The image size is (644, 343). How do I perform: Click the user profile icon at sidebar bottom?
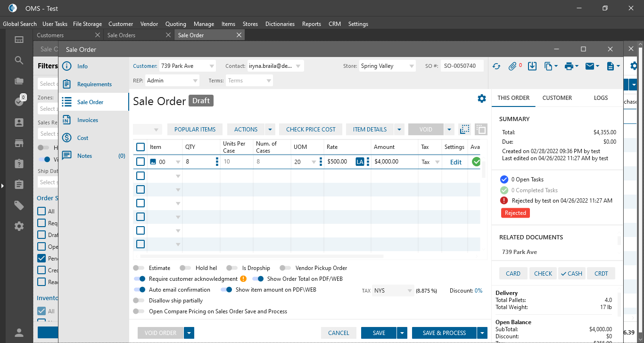(x=19, y=333)
